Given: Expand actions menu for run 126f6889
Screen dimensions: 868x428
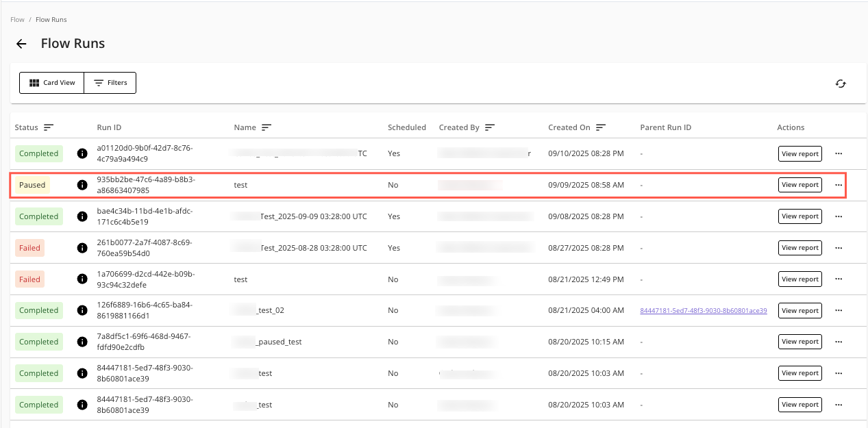Looking at the screenshot, I should pos(839,311).
